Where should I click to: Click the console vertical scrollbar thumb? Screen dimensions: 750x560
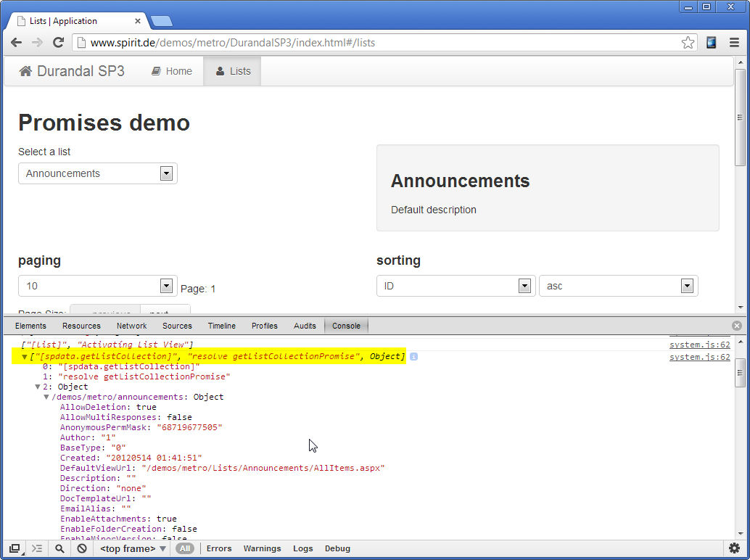pos(740,373)
